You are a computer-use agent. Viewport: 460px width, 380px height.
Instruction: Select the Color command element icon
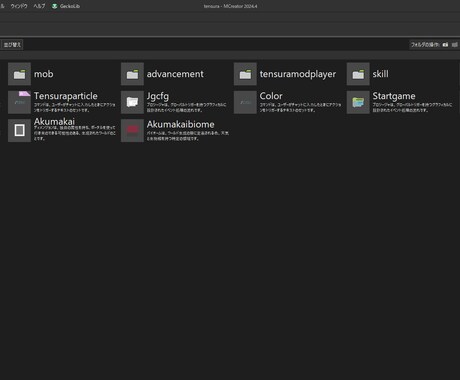[x=245, y=102]
